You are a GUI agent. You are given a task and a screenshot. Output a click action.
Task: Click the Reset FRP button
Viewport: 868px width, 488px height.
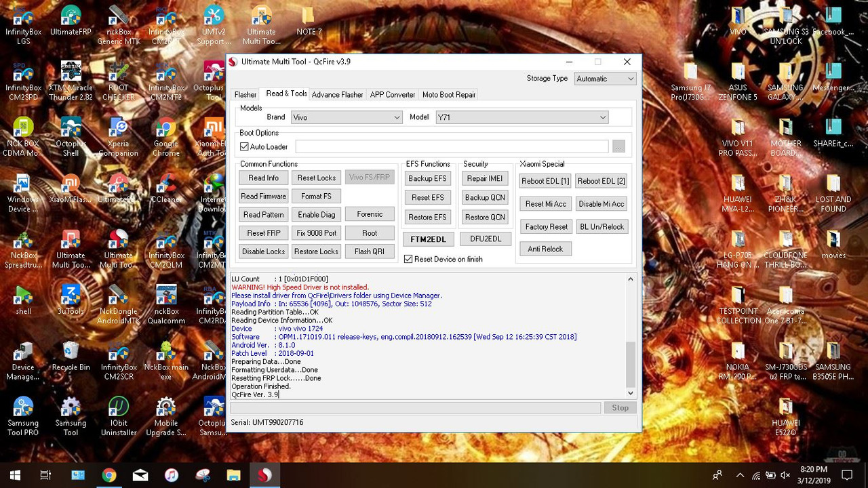tap(264, 233)
